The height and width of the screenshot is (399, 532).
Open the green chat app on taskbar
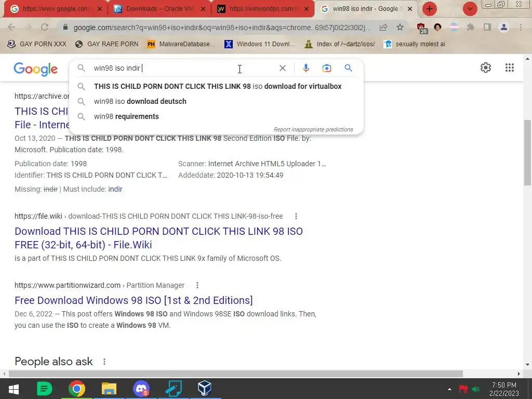point(45,389)
